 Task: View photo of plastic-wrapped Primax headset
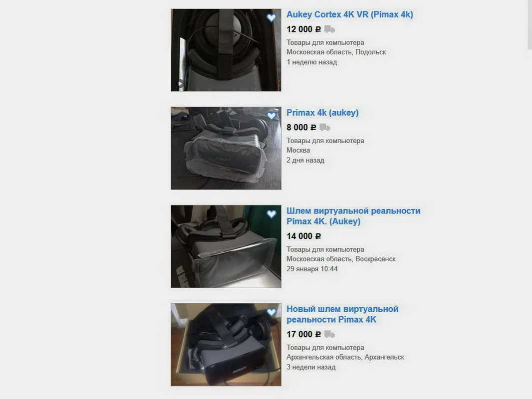(226, 148)
